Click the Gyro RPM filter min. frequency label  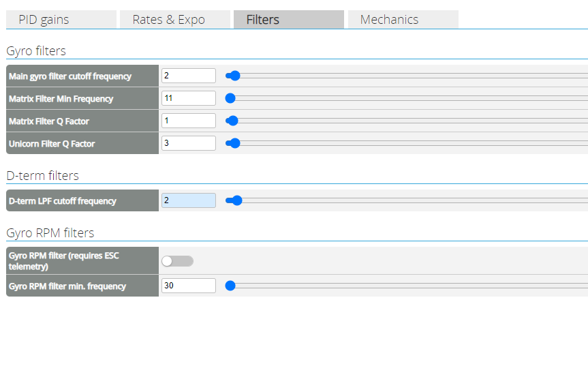[67, 286]
